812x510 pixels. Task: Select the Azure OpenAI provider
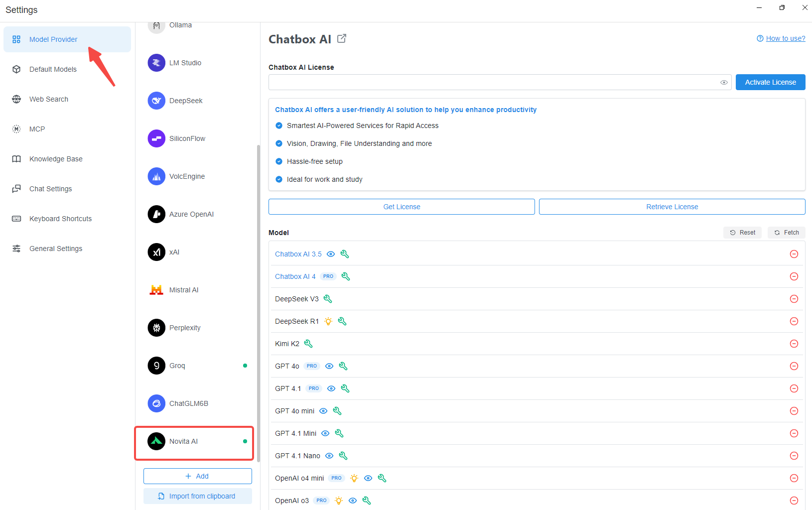tap(198, 214)
